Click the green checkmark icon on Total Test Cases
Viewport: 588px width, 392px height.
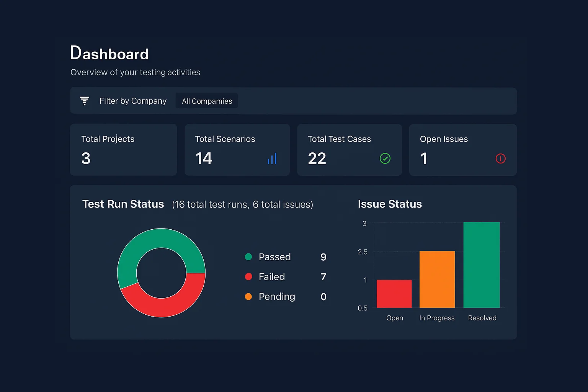pos(385,158)
